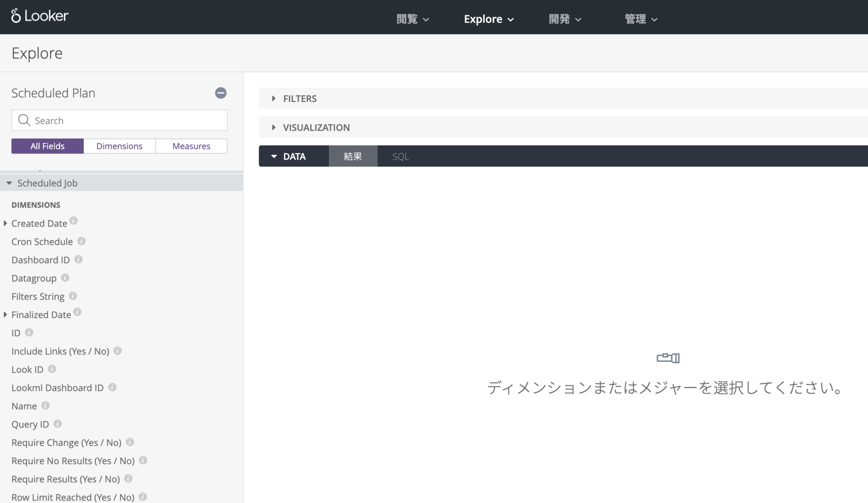Image resolution: width=868 pixels, height=503 pixels.
Task: Click the Looker logo
Action: coord(40,16)
